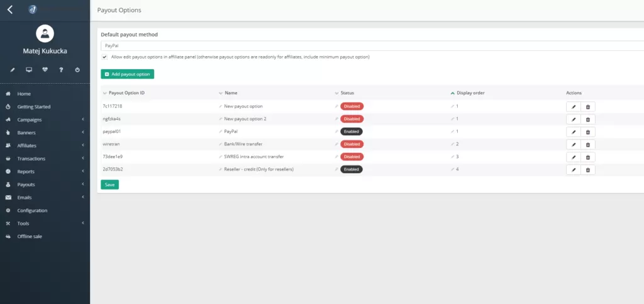
Task: Open the Default payout method dropdown
Action: coord(371,45)
